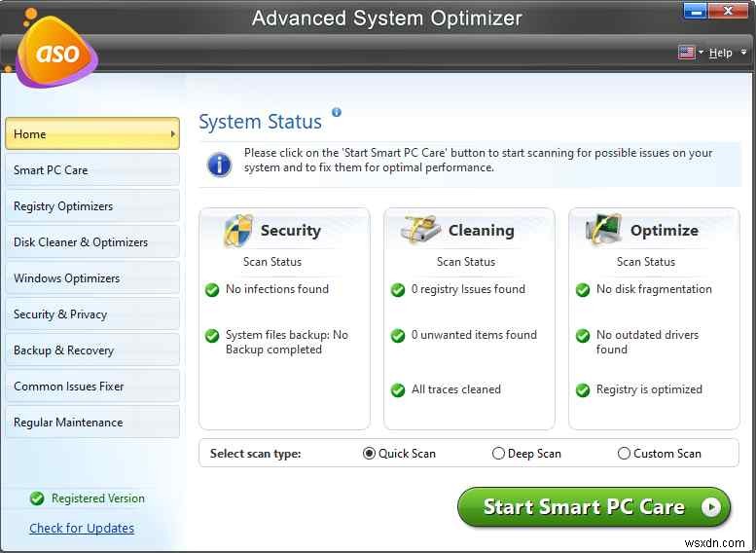This screenshot has width=756, height=553.
Task: Click the 'Registered Version' label
Action: click(98, 498)
